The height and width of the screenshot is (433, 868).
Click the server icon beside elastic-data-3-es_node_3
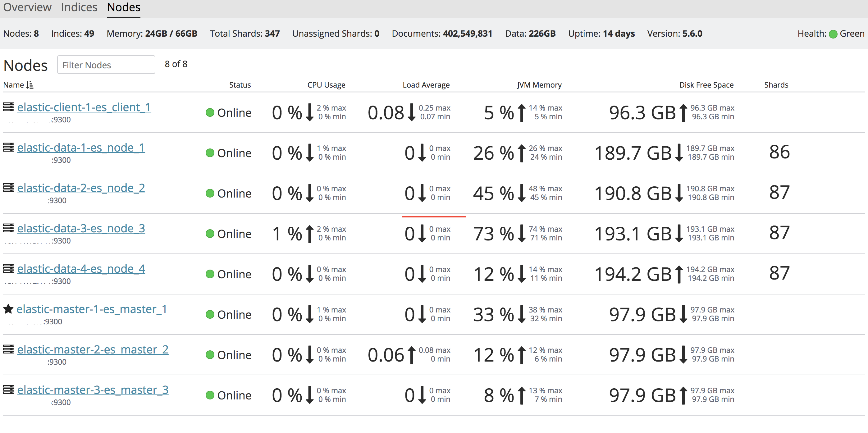(9, 228)
